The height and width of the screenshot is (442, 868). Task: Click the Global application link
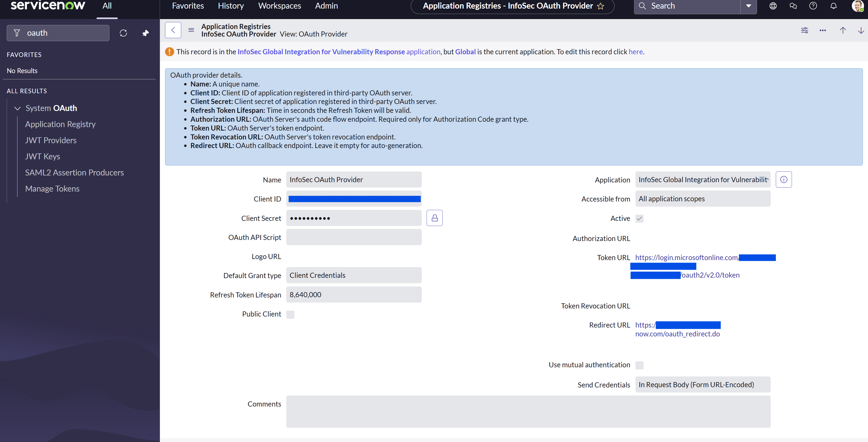(465, 52)
